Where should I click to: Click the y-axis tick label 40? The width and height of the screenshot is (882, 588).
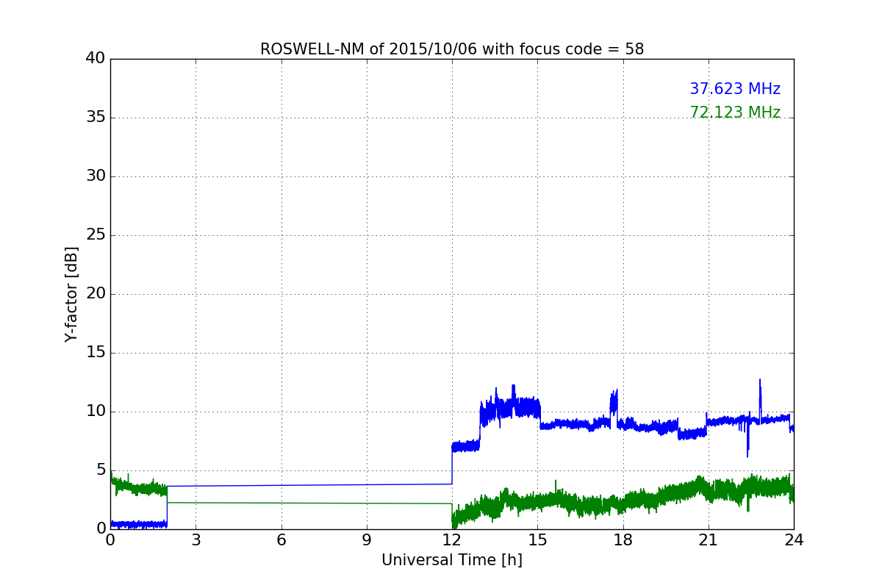(96, 59)
